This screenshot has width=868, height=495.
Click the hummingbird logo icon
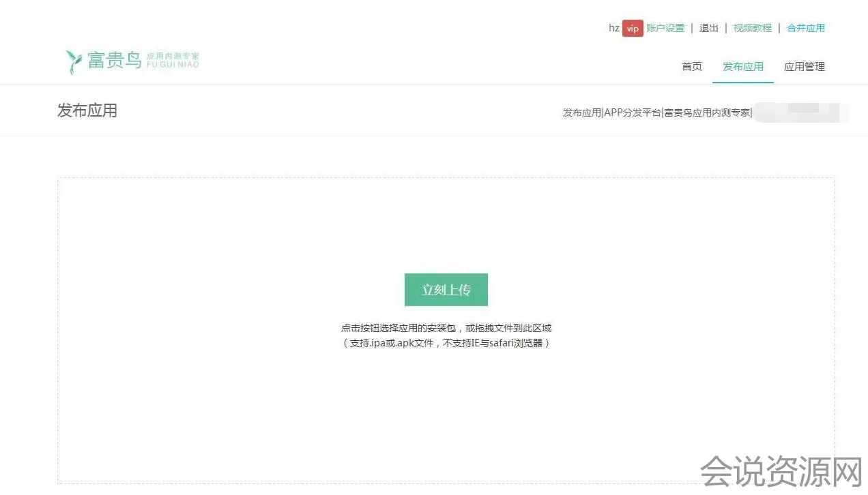click(x=74, y=61)
